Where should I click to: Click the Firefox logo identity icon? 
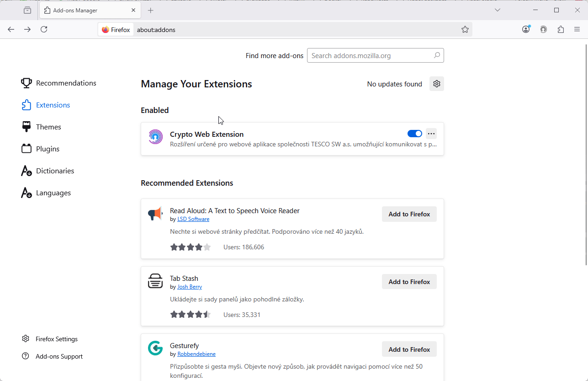[x=106, y=30]
